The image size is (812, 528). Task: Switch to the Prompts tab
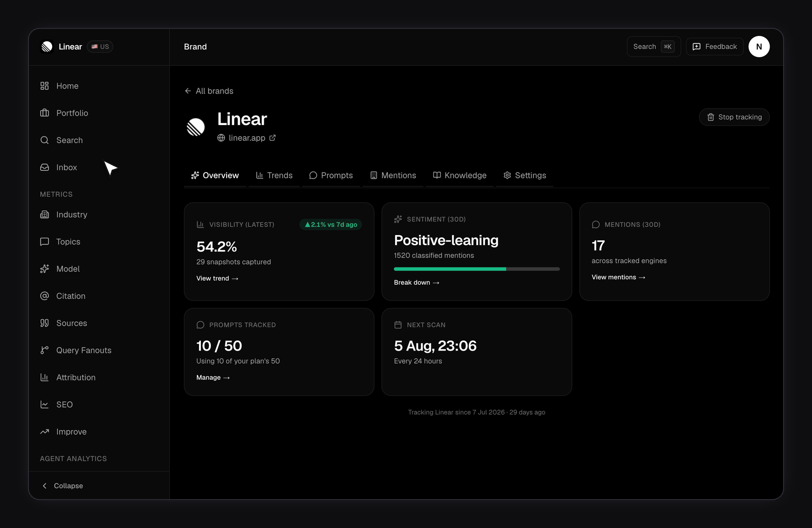(331, 175)
